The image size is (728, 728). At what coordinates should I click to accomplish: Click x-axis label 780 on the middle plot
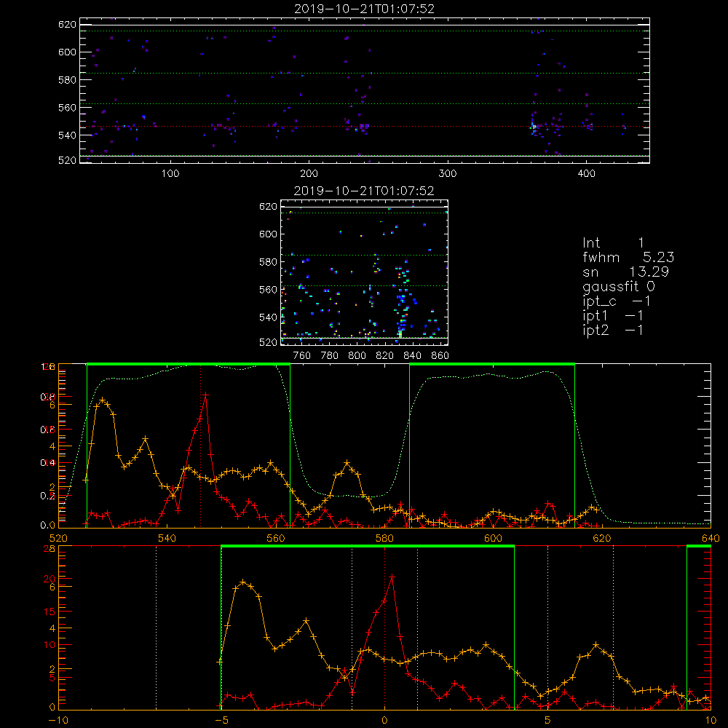[330, 356]
